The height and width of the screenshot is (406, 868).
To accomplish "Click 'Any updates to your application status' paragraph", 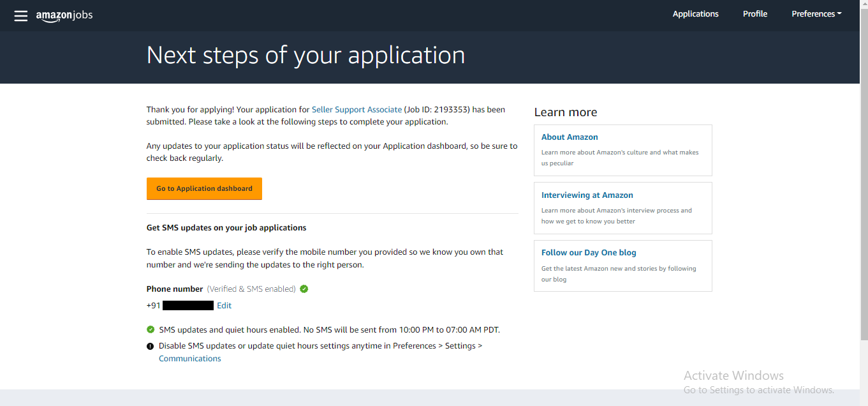I will click(332, 152).
